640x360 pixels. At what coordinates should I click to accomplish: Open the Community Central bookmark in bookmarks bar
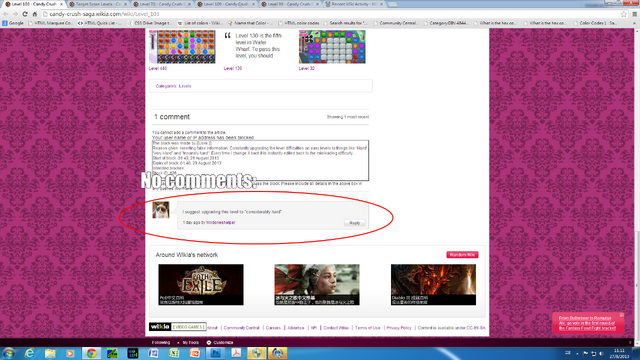pyautogui.click(x=396, y=23)
